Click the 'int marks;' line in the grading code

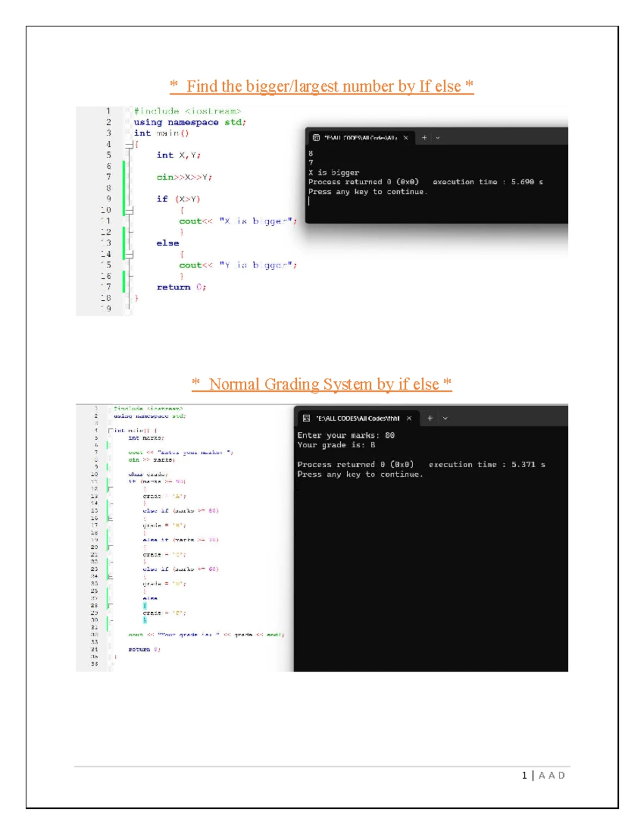(146, 438)
